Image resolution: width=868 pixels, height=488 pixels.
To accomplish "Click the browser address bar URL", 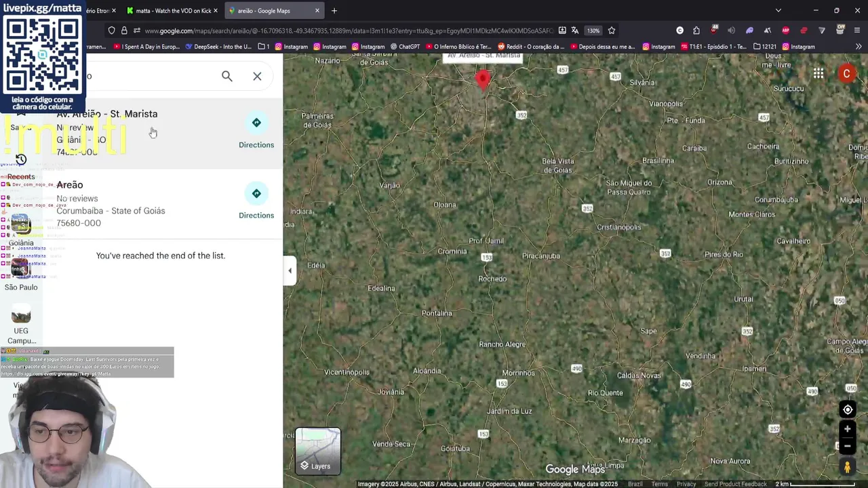I will (349, 30).
